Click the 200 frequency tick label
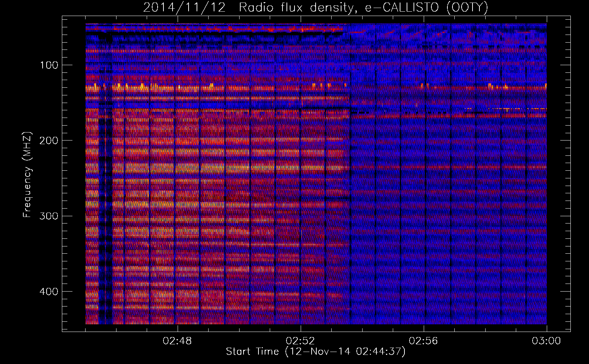589x364 pixels. coord(49,141)
